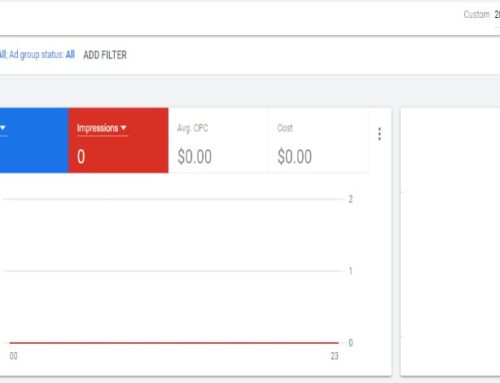Open the blue metric card dropdown arrow
500x383 pixels.
click(x=3, y=128)
